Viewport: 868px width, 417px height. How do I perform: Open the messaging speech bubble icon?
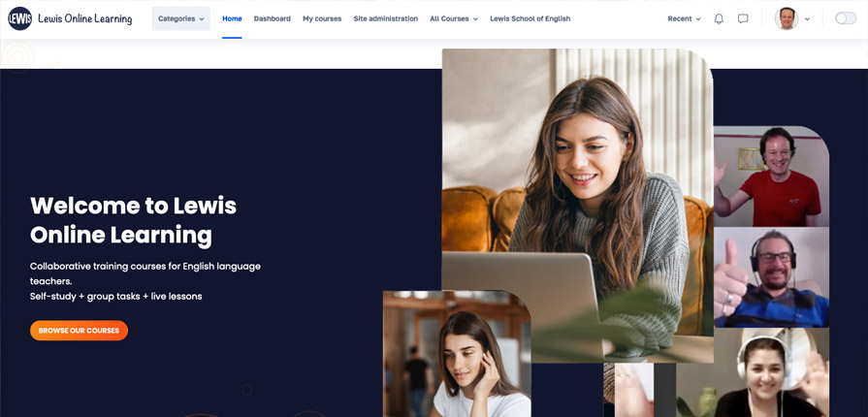pos(743,18)
